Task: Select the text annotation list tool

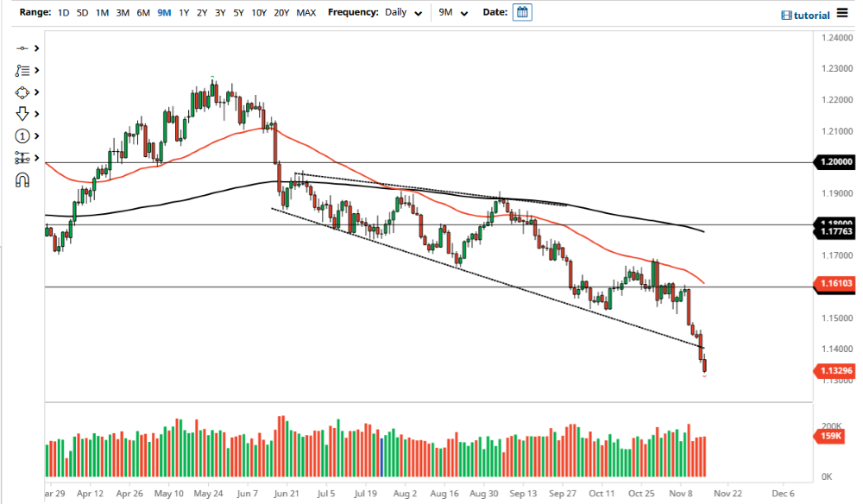Action: 22,71
